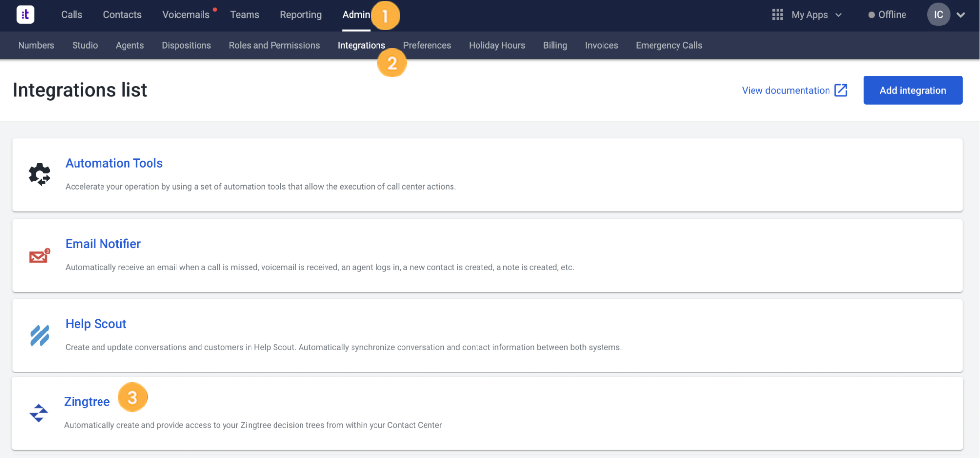The image size is (980, 458).
Task: Click the IC user avatar
Action: tap(938, 15)
